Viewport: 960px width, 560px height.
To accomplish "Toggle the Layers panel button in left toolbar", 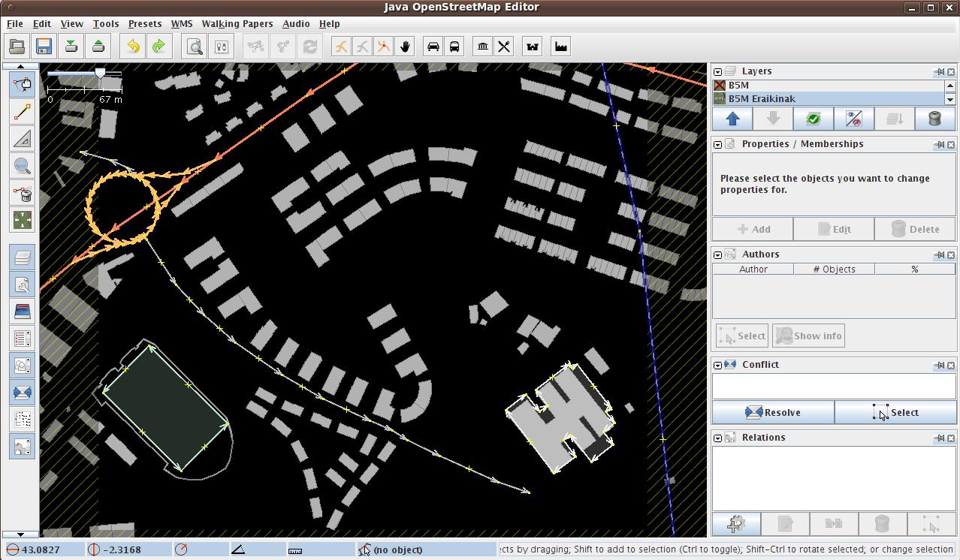I will 23,257.
